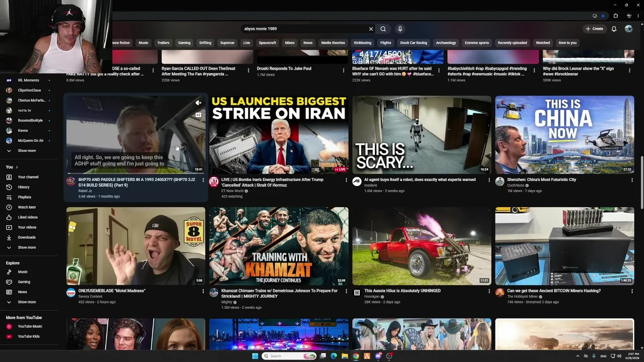
Task: Open the Ancient BITCOIN Miners video title
Action: [554, 291]
